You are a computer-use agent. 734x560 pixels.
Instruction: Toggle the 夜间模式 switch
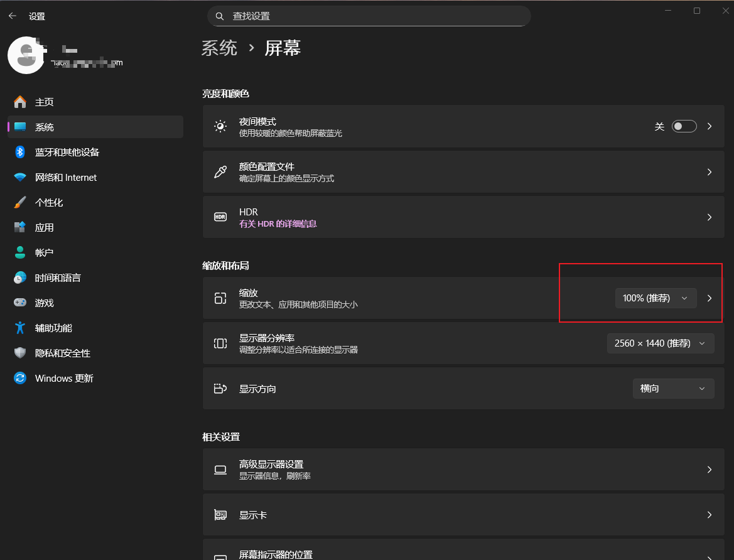[x=684, y=126]
